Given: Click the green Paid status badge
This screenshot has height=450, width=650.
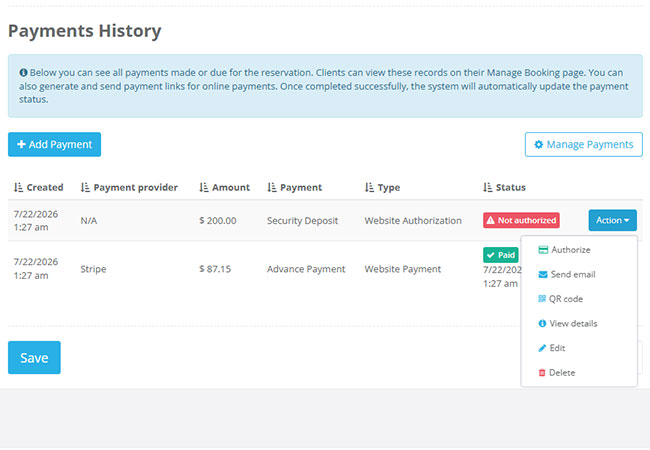Looking at the screenshot, I should pyautogui.click(x=500, y=255).
